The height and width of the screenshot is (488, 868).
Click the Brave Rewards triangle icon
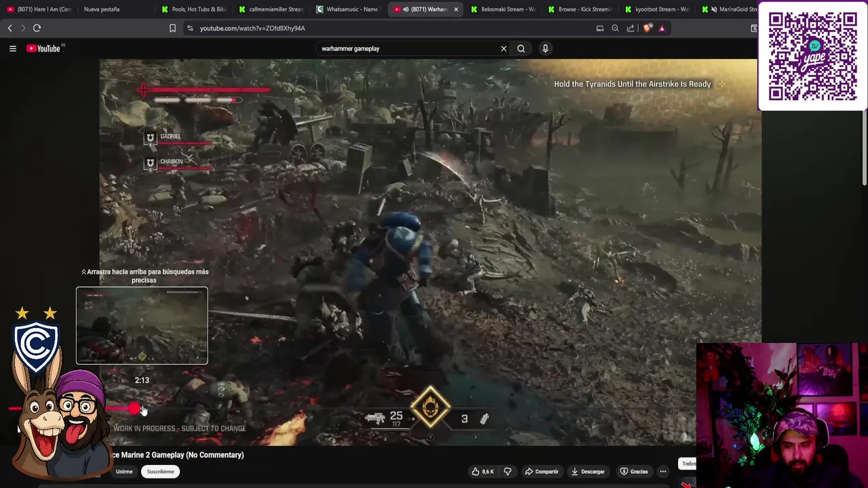(x=662, y=28)
